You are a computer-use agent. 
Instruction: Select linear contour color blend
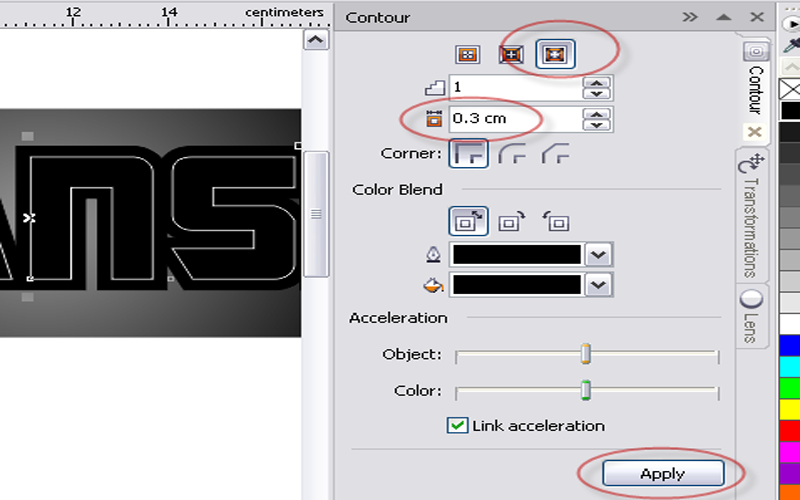click(x=468, y=221)
